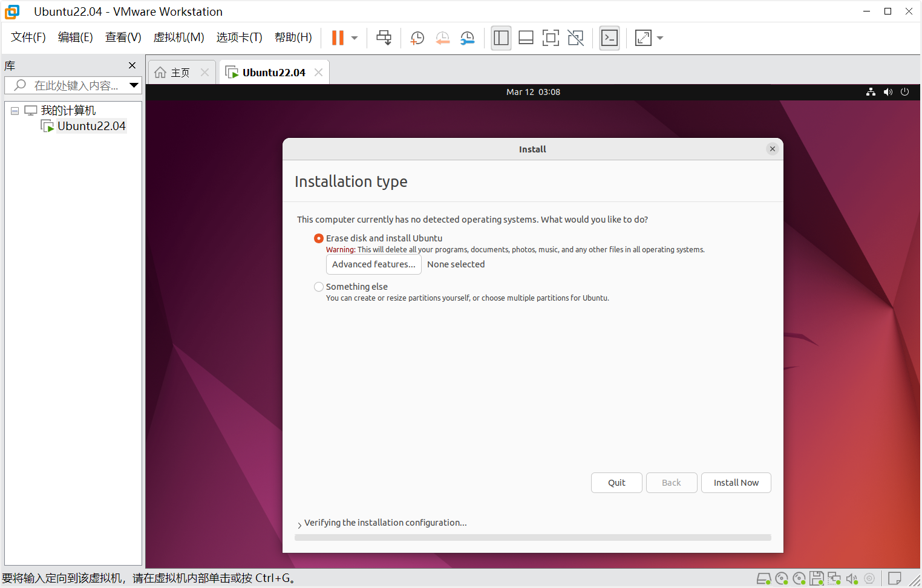
Task: Pause the running virtual machine
Action: [x=338, y=38]
